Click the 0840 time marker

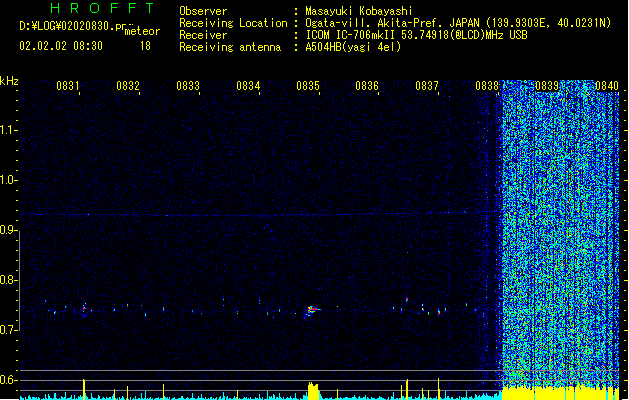pyautogui.click(x=607, y=86)
